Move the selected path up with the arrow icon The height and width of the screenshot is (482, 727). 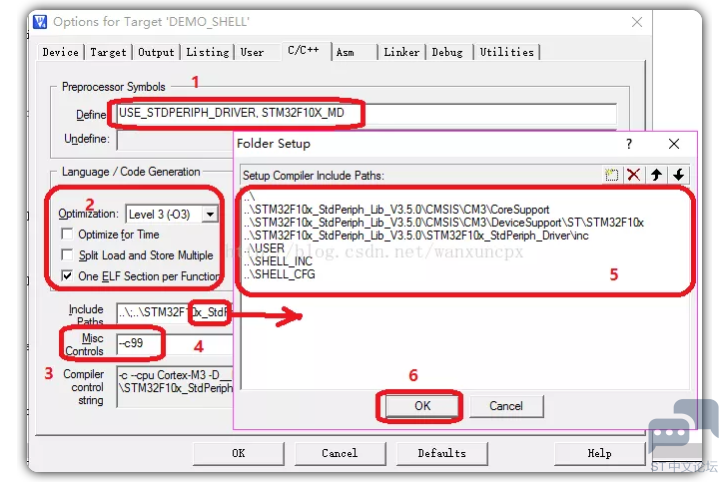(x=657, y=175)
